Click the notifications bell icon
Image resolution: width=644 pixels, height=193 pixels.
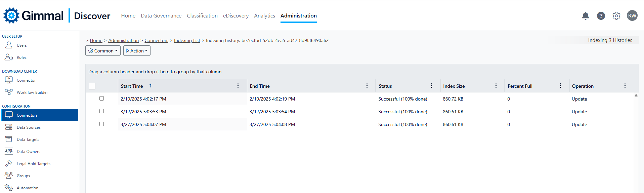point(585,16)
